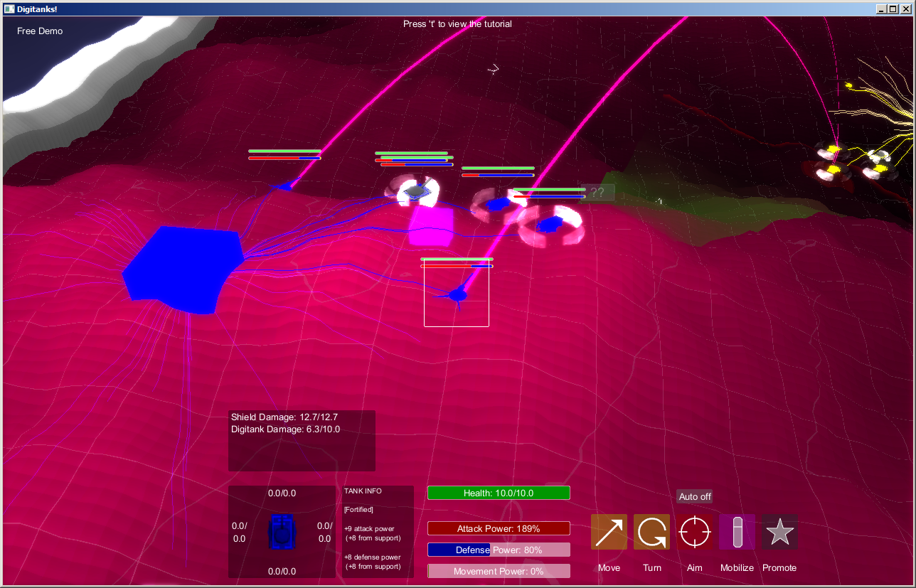
Task: Click the Promote label text
Action: tap(779, 567)
